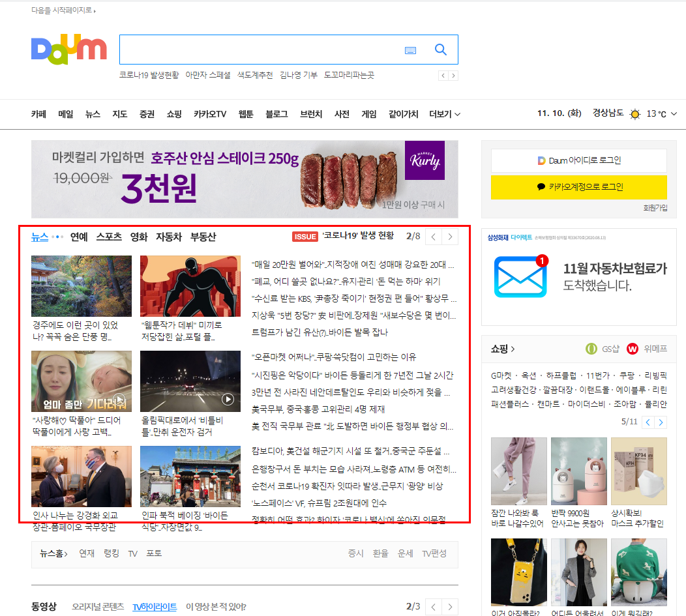Click the 마켓컬리 steak banner ad
Screen dimensions: 686x616
245,179
